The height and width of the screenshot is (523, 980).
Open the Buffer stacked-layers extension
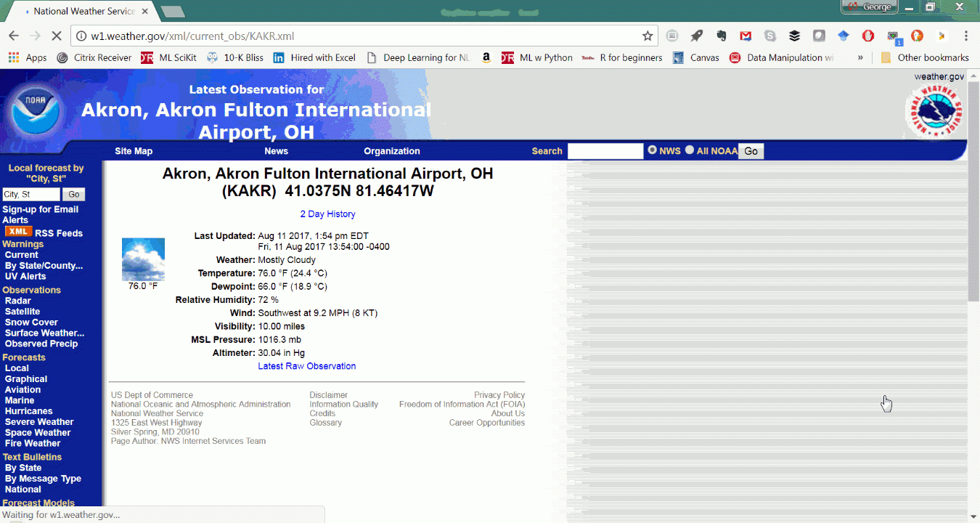click(794, 36)
